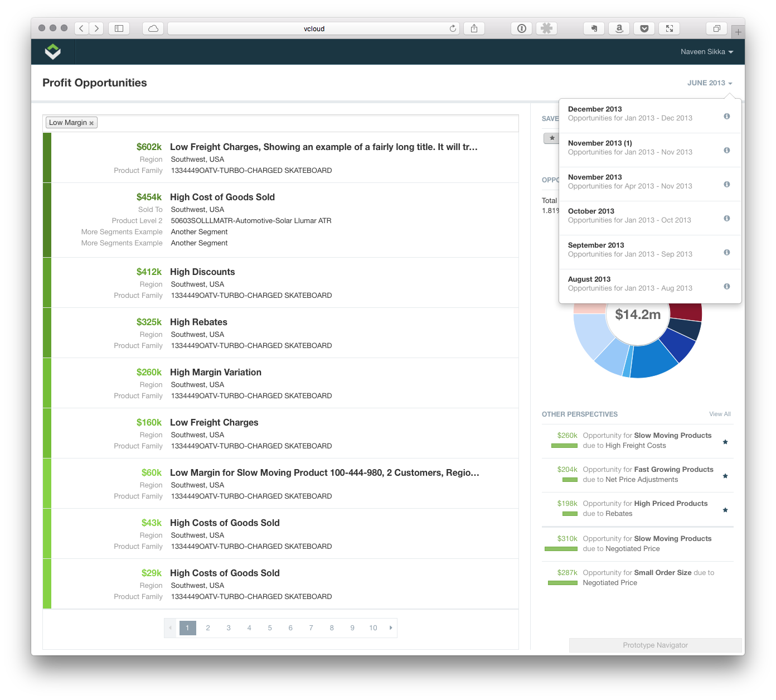
Task: Choose August 2013 in the period menu
Action: pos(630,283)
